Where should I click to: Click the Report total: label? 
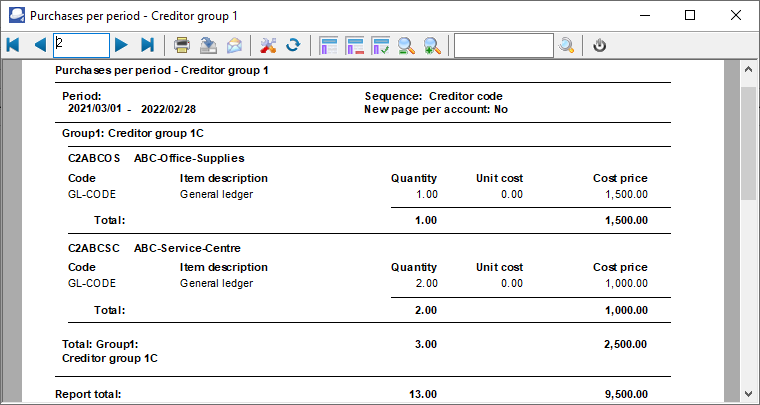click(x=88, y=394)
